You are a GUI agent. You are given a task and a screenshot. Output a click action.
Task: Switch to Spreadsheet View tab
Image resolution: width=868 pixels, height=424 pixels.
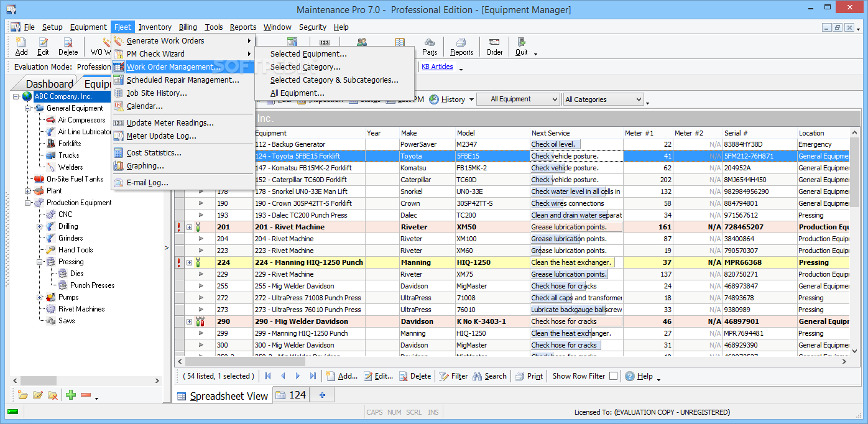click(x=222, y=395)
